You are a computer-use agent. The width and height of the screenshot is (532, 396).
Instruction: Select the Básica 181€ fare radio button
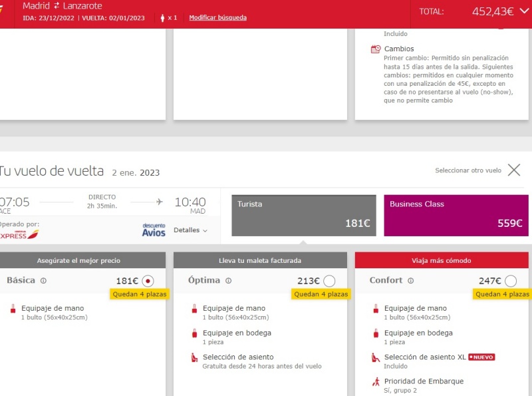click(148, 281)
